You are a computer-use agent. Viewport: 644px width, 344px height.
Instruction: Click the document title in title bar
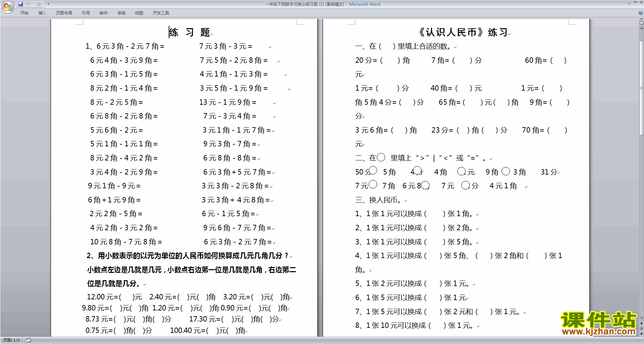click(x=322, y=4)
